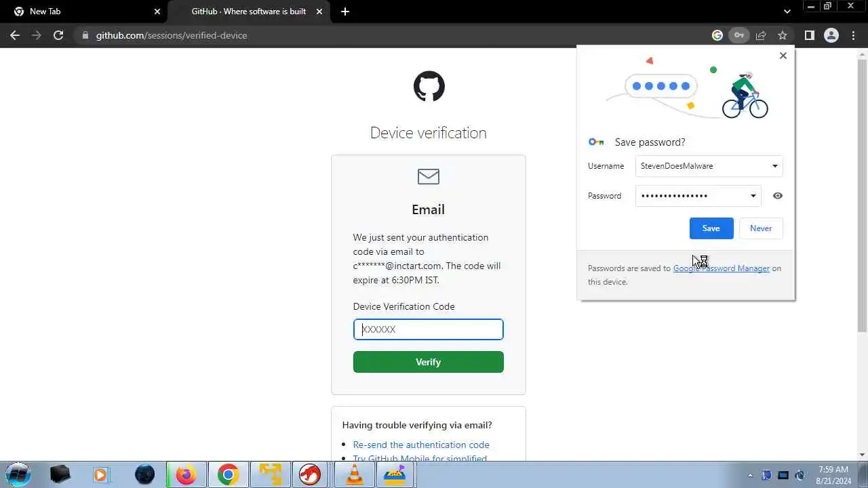Switch to the New Tab tab
868x488 pixels.
coord(85,12)
